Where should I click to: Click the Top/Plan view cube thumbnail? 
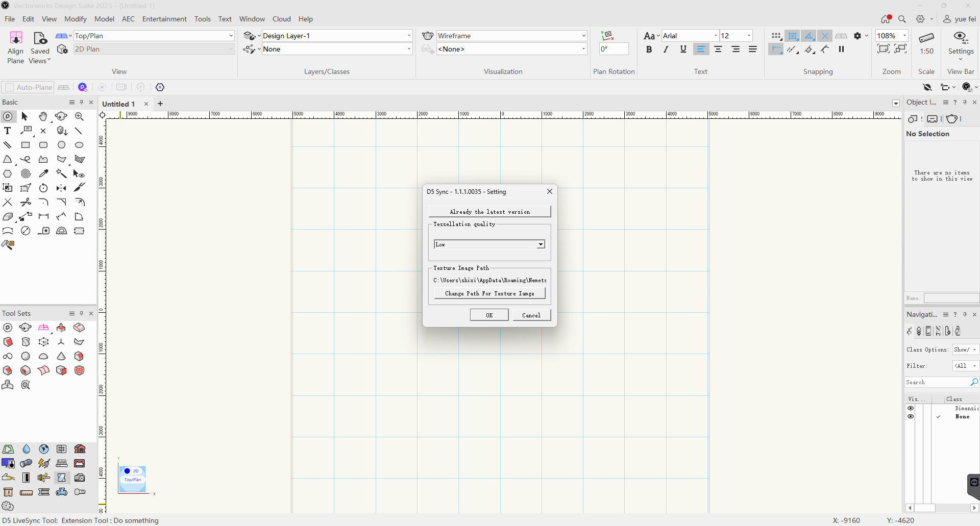(x=132, y=479)
